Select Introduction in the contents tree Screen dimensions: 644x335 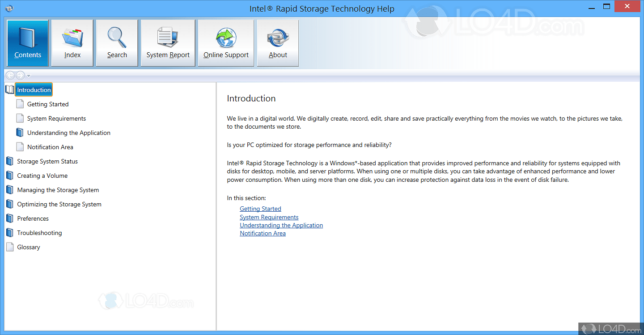(34, 90)
